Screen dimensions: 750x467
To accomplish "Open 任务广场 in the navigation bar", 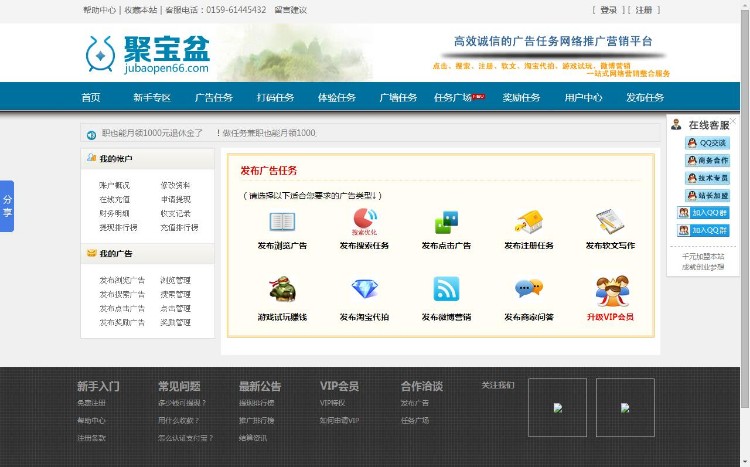I will pos(453,98).
